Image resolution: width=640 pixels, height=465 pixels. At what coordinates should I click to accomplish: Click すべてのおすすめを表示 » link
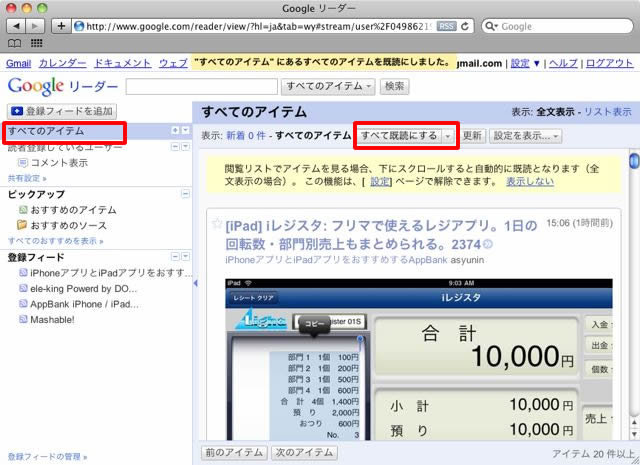(56, 241)
